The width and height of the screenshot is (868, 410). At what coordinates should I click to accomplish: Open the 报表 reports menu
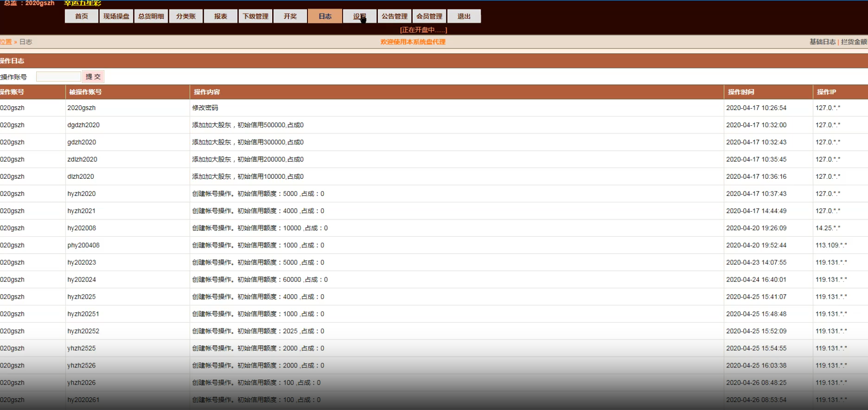[221, 16]
